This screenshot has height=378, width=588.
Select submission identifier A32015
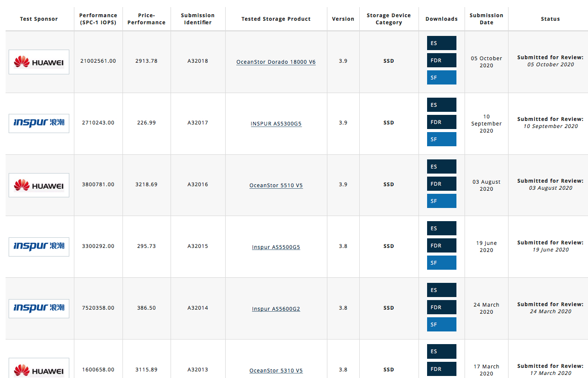[198, 246]
